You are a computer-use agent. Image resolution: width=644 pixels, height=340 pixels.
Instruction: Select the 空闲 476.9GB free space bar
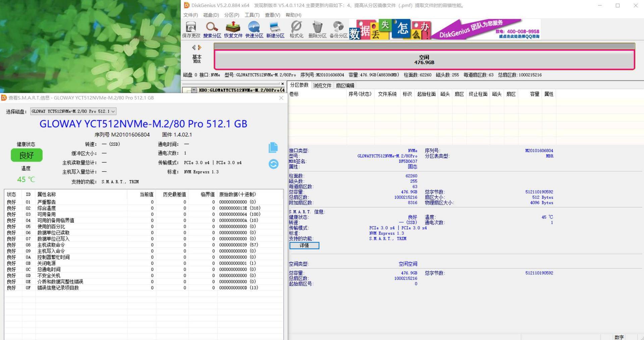[424, 60]
